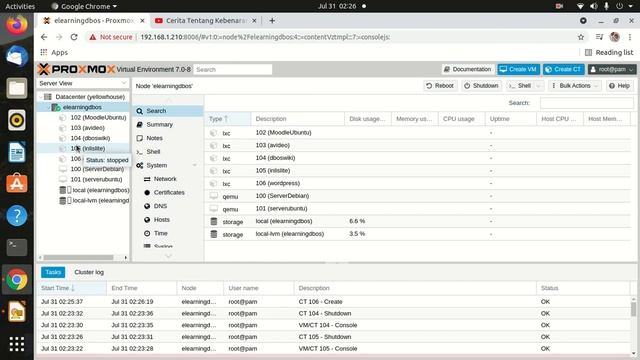
Task: Focus the Proxmox top search field
Action: pos(233,69)
